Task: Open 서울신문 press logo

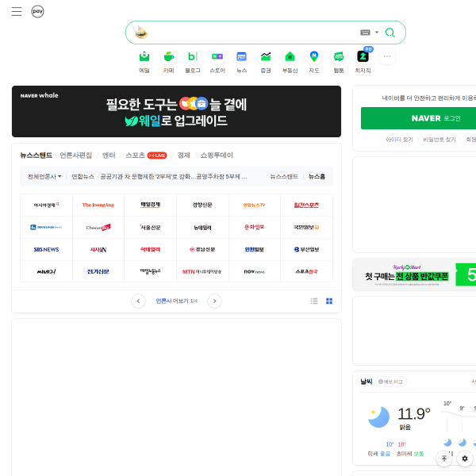Action: [150, 228]
